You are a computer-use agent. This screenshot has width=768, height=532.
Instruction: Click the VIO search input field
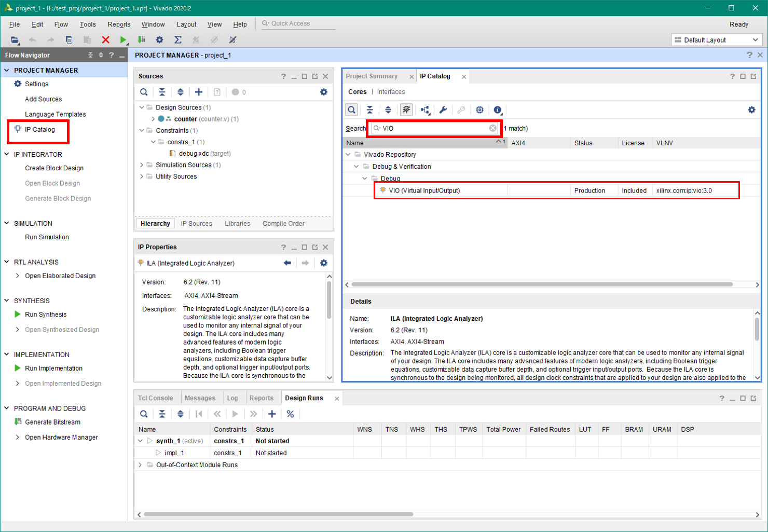434,128
